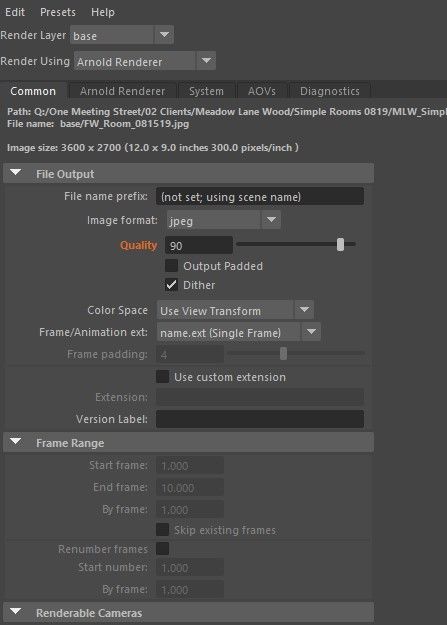Enable the Output Padded checkbox

click(171, 266)
